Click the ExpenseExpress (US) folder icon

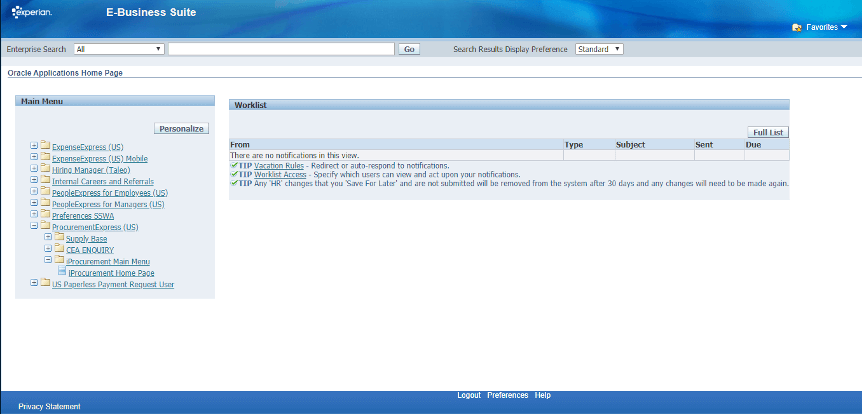(45, 146)
